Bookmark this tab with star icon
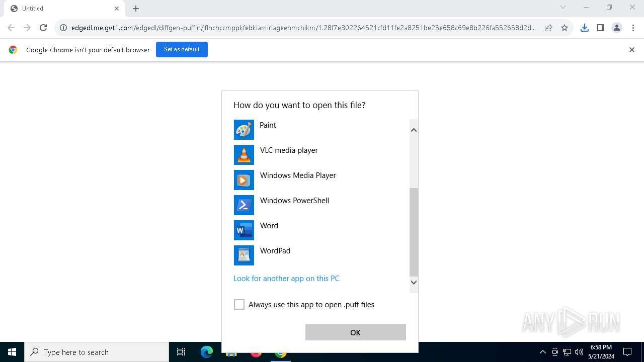The width and height of the screenshot is (644, 362). pyautogui.click(x=565, y=28)
